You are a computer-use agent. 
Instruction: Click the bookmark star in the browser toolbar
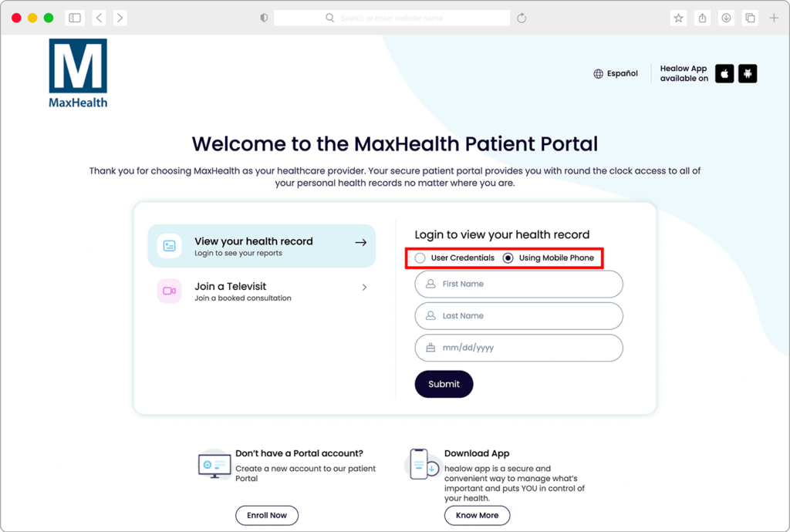pos(677,17)
